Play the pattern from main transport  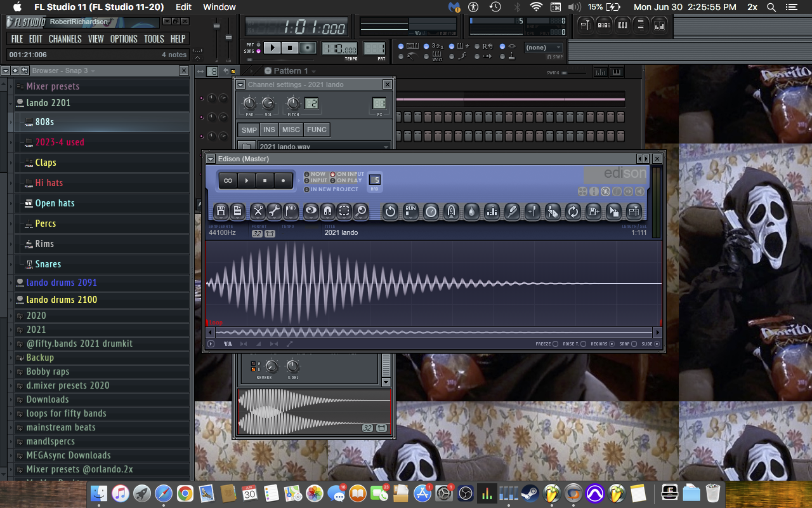tap(272, 48)
